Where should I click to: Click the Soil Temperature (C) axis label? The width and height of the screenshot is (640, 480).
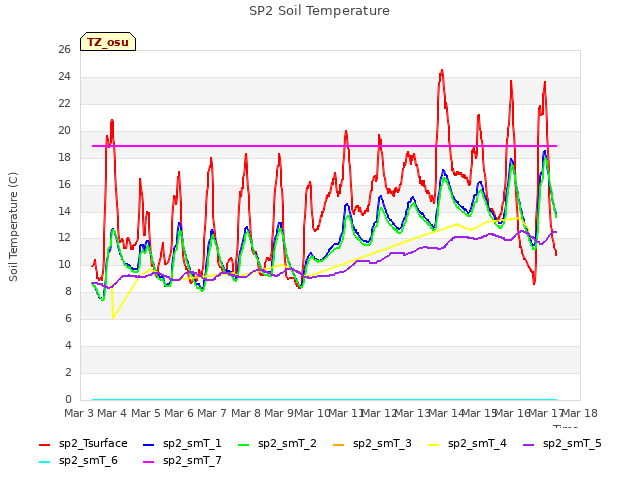click(x=13, y=227)
